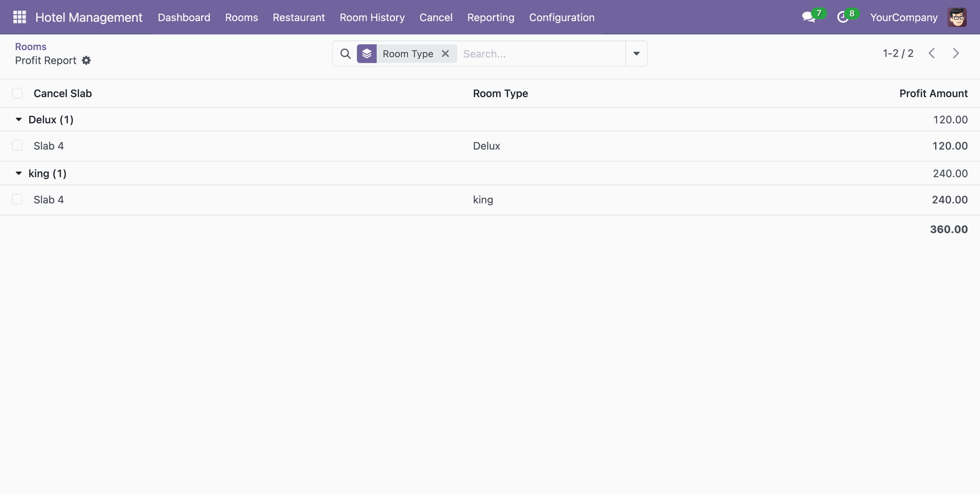This screenshot has width=980, height=494.
Task: Open the apps grid home menu
Action: point(19,17)
